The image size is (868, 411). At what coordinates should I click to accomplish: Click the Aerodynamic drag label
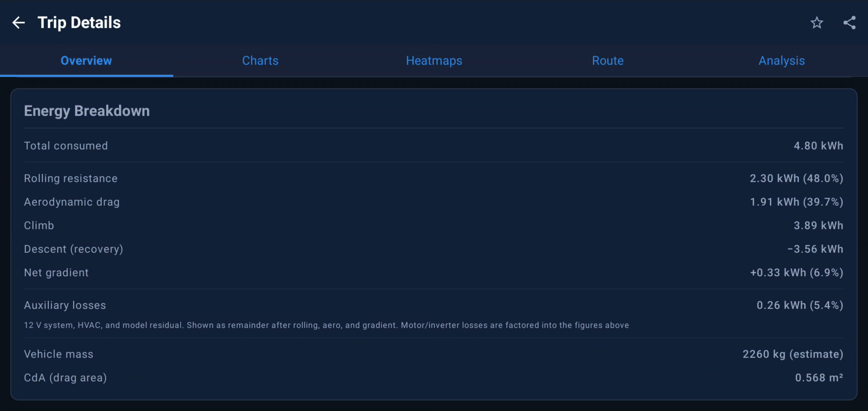[x=72, y=202]
